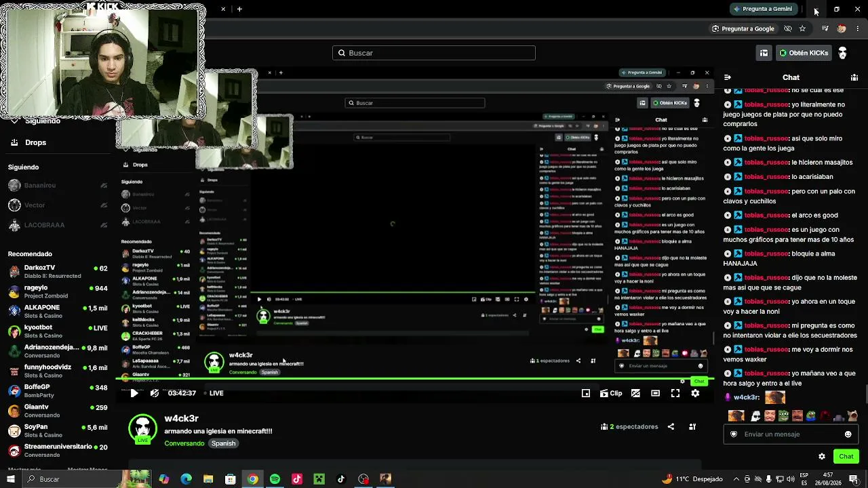
Task: Open recommended channel funnyhoodvidz
Action: [x=57, y=371]
